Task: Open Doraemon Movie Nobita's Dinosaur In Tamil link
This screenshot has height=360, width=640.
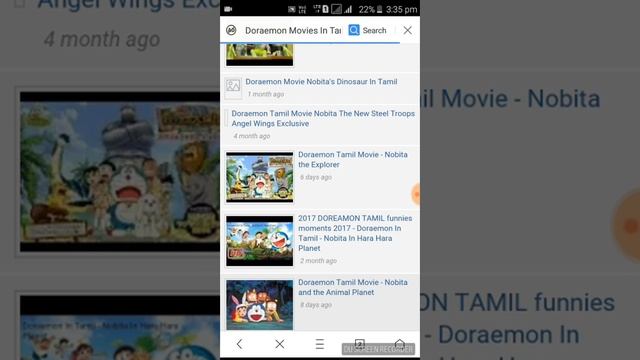Action: click(321, 82)
